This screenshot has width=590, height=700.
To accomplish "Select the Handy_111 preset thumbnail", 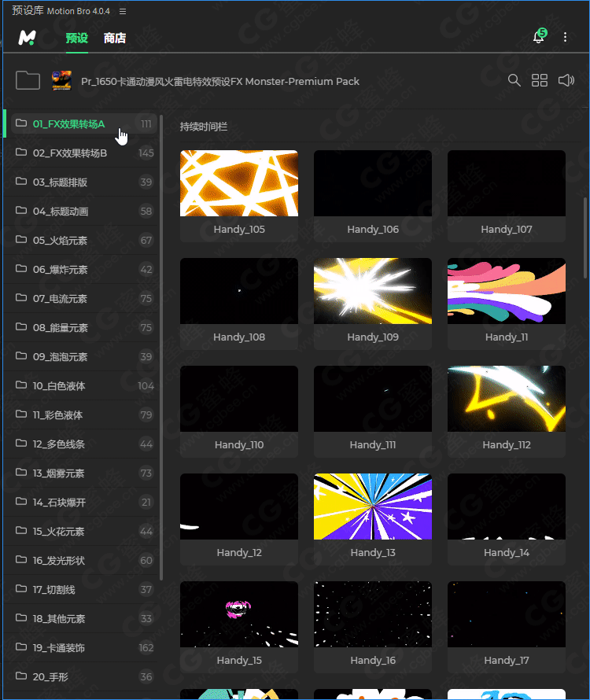I will (x=373, y=399).
